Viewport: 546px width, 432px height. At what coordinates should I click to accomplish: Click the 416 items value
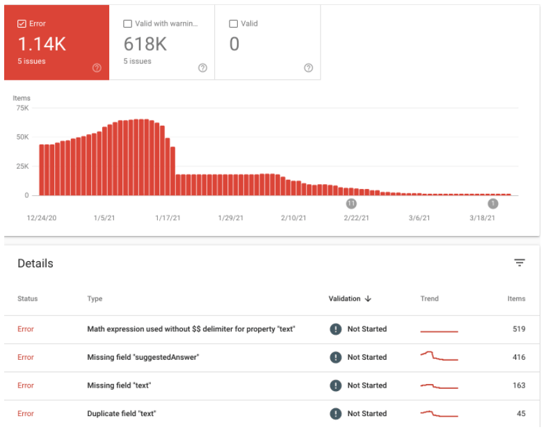pyautogui.click(x=519, y=357)
